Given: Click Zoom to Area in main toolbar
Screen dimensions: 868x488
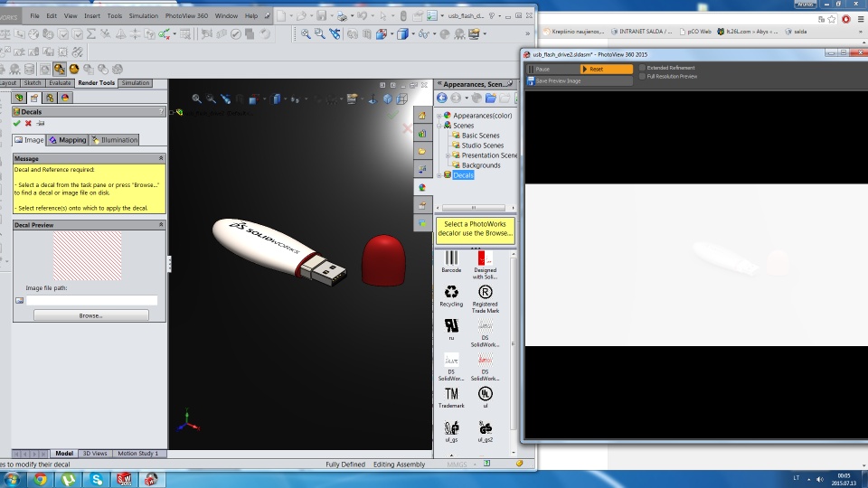Looking at the screenshot, I should [320, 33].
